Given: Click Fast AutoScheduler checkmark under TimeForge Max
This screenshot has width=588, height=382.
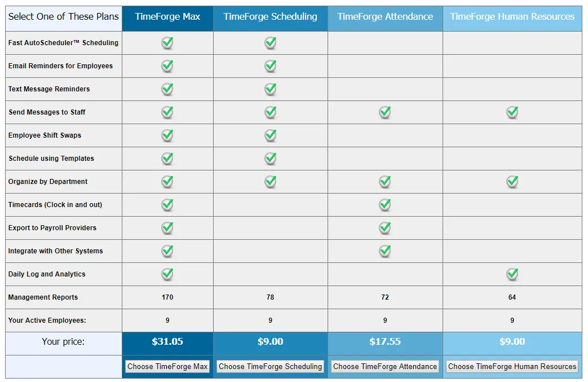Looking at the screenshot, I should click(x=167, y=43).
